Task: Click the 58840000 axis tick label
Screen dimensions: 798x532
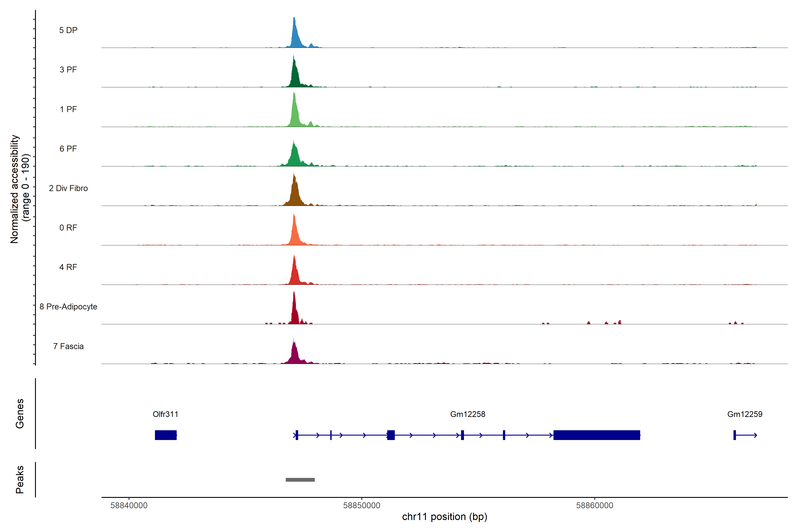Action: click(x=129, y=506)
